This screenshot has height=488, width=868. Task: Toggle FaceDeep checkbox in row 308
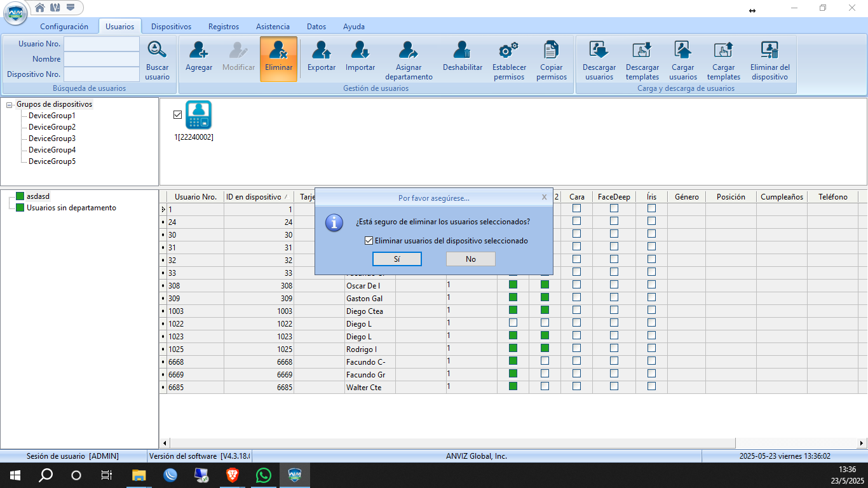click(614, 285)
